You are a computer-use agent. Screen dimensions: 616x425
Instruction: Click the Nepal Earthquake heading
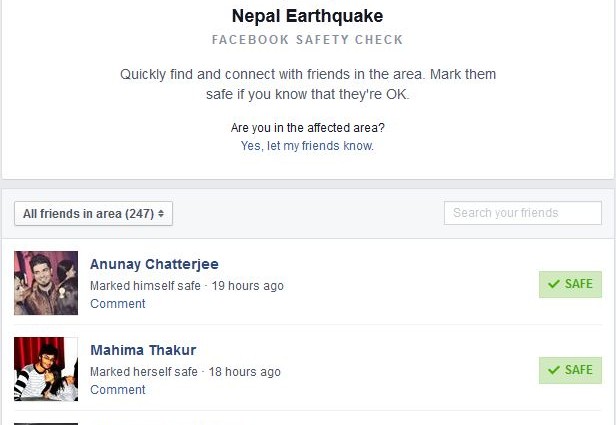click(307, 16)
